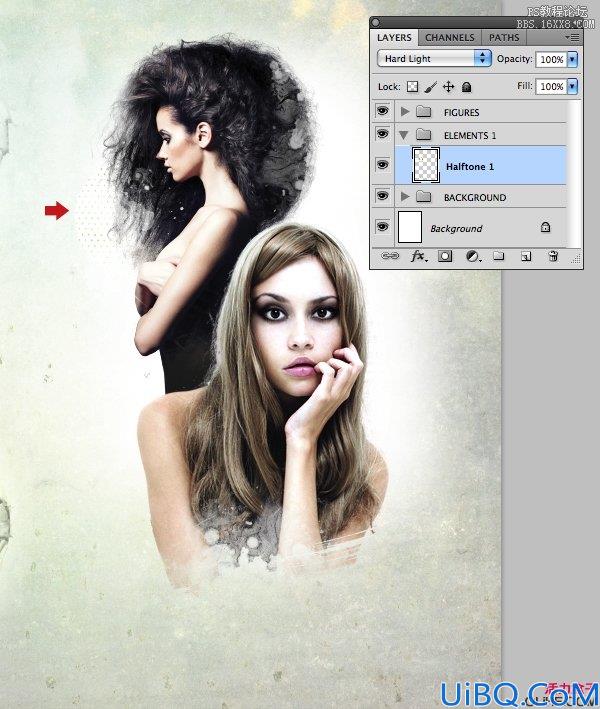
Task: Select the Background layer thumbnail
Action: [x=410, y=227]
